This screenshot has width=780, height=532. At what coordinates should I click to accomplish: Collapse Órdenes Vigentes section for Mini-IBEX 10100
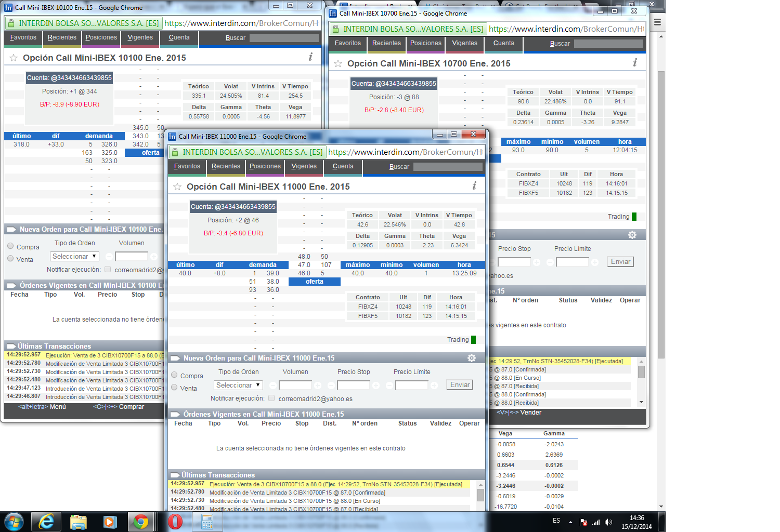11,285
